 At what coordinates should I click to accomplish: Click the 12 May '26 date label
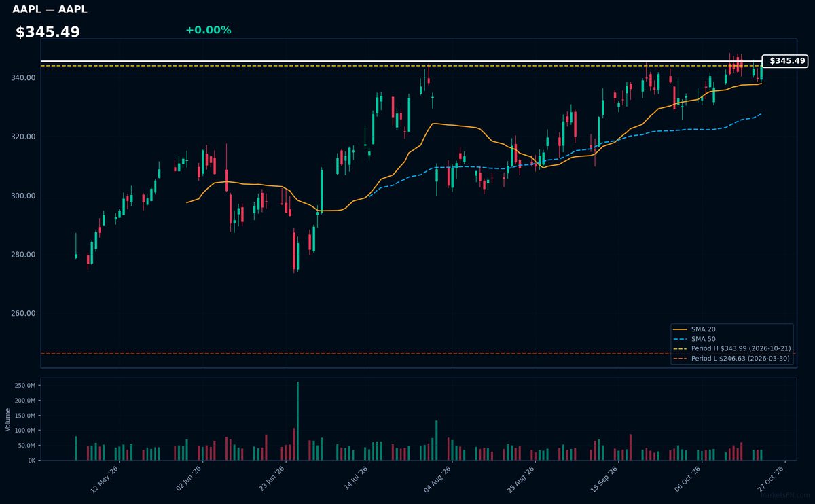coord(105,479)
